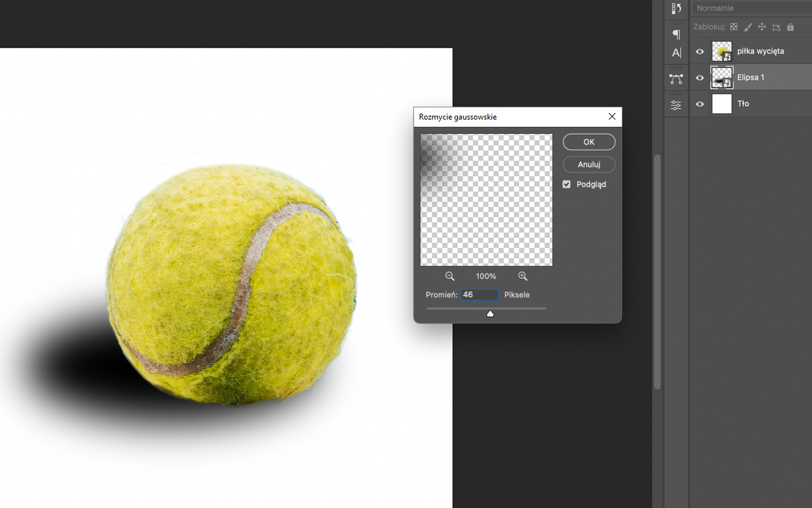
Task: Click the Zoom in icon in Gaussian Blur dialog
Action: tap(522, 276)
